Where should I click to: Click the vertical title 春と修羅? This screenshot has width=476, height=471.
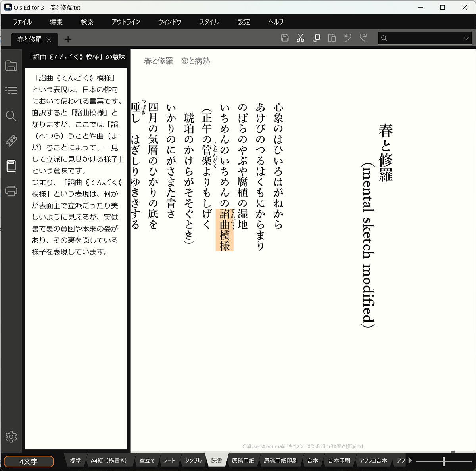click(x=386, y=153)
